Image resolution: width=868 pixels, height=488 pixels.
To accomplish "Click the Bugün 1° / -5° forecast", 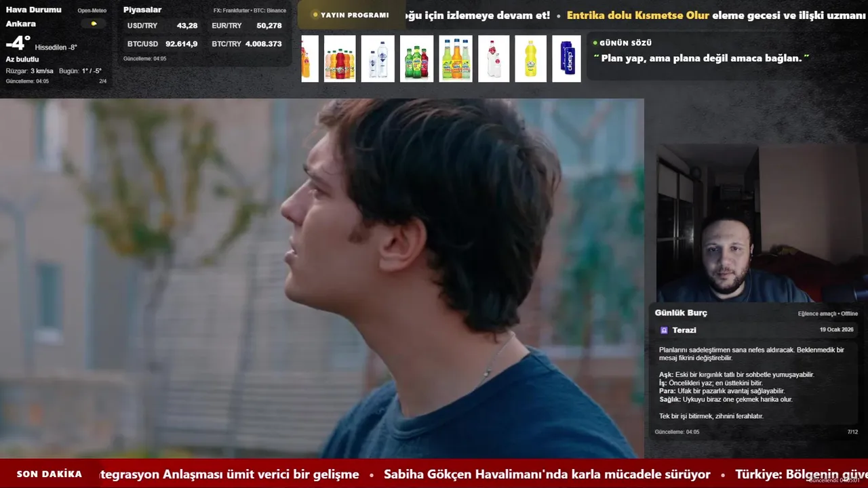I will click(80, 71).
